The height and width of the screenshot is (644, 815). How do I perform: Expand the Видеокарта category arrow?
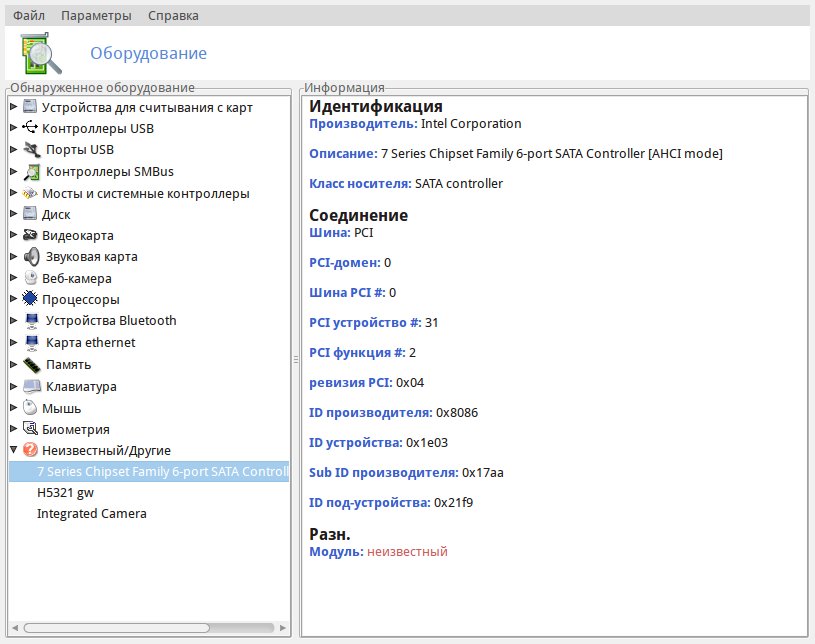tap(13, 235)
